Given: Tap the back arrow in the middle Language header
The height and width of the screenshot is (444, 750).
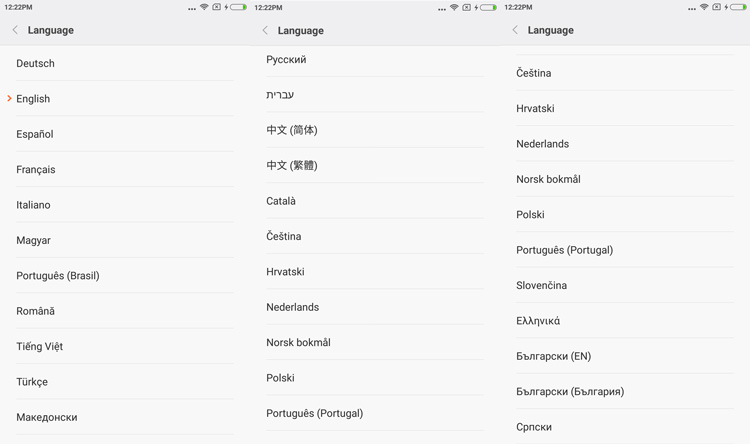Looking at the screenshot, I should coord(265,30).
